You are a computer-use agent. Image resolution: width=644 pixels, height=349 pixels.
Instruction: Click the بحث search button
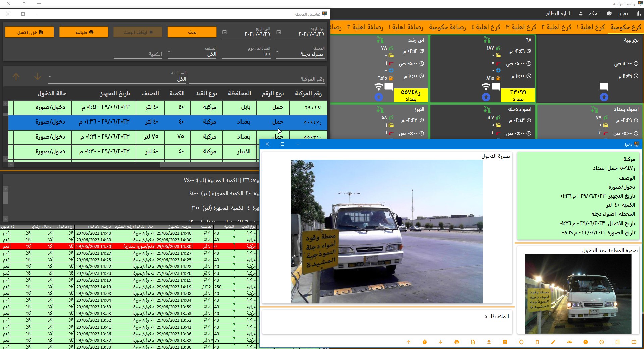point(192,32)
